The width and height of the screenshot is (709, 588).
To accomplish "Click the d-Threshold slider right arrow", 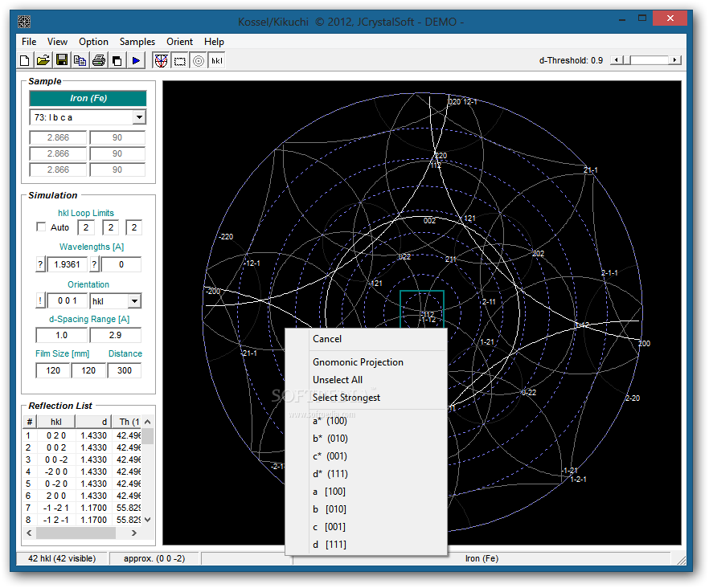I will pyautogui.click(x=674, y=60).
